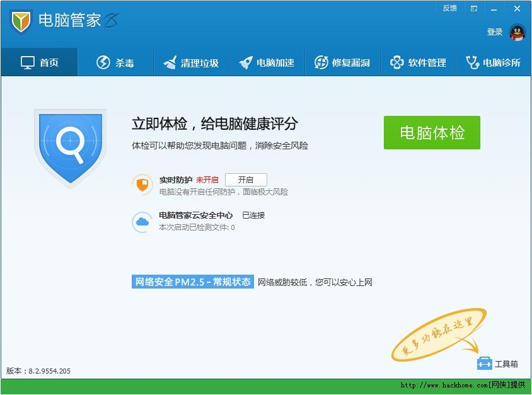Go to the 电脑加速 speedup tab

(x=267, y=62)
